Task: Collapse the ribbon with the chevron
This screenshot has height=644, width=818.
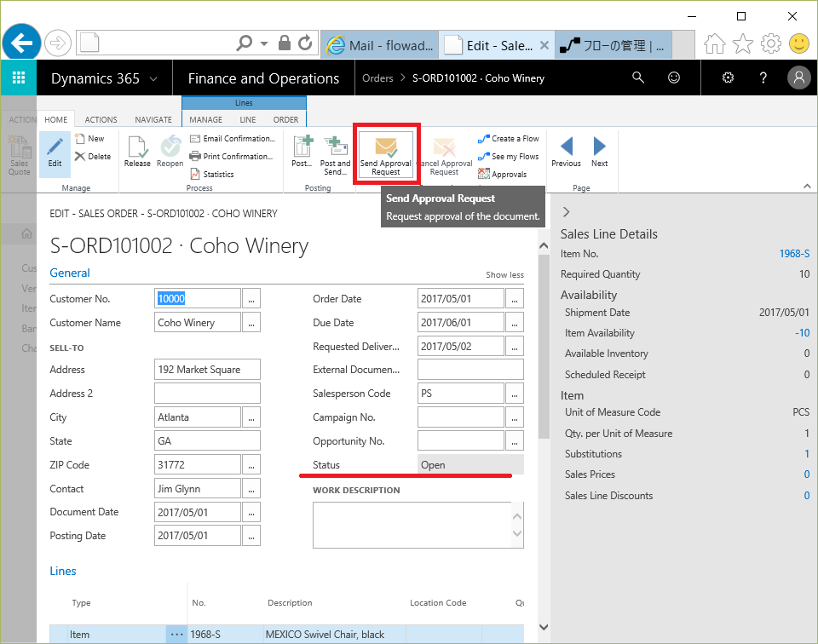Action: (x=807, y=187)
